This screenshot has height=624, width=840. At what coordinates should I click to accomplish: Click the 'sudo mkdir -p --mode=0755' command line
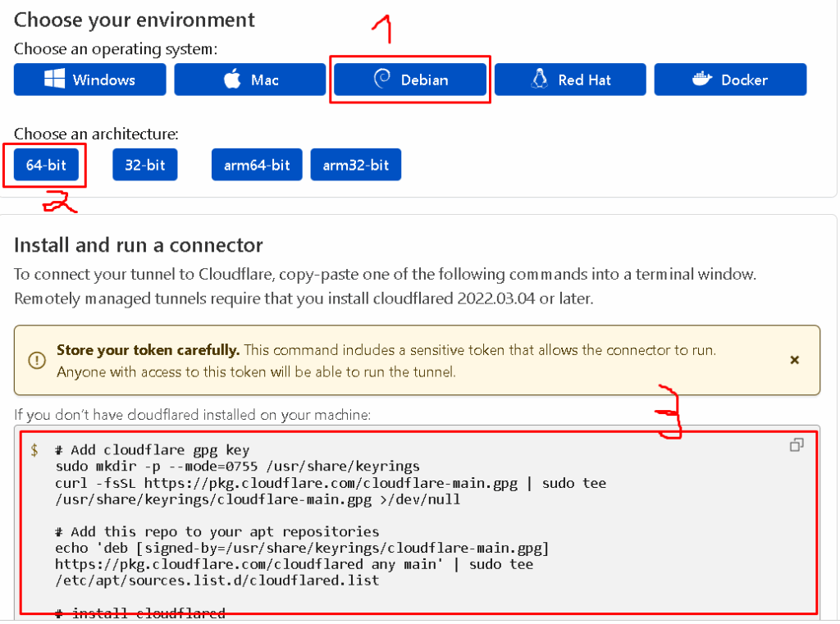[x=237, y=467]
